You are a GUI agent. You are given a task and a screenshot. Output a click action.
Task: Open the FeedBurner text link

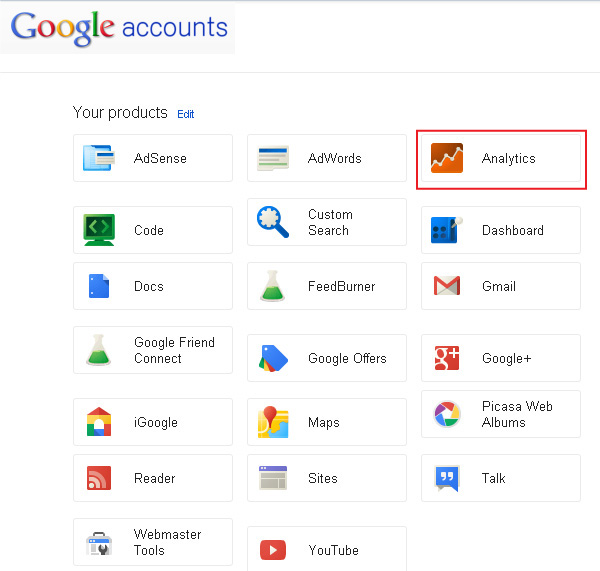341,286
